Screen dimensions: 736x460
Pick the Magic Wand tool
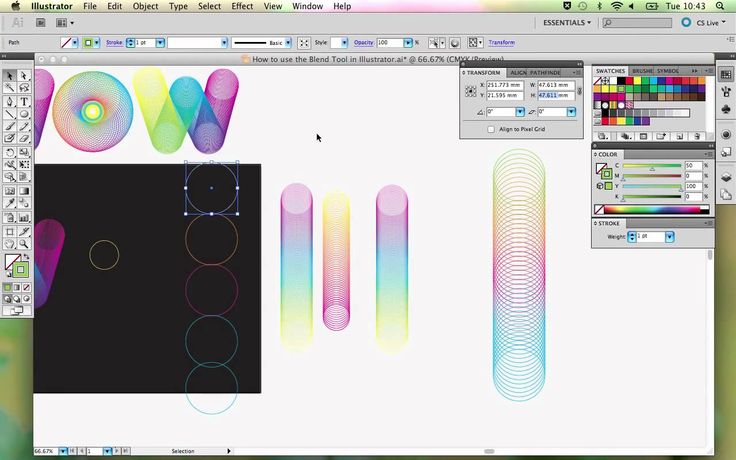click(x=10, y=89)
